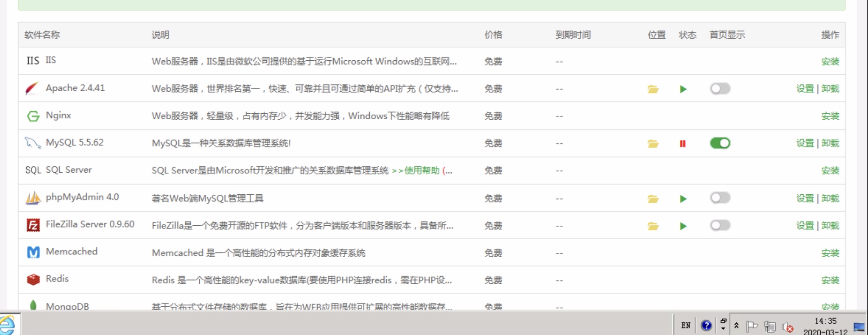Disable homepage display toggle for MySQL
The image size is (868, 335).
720,143
